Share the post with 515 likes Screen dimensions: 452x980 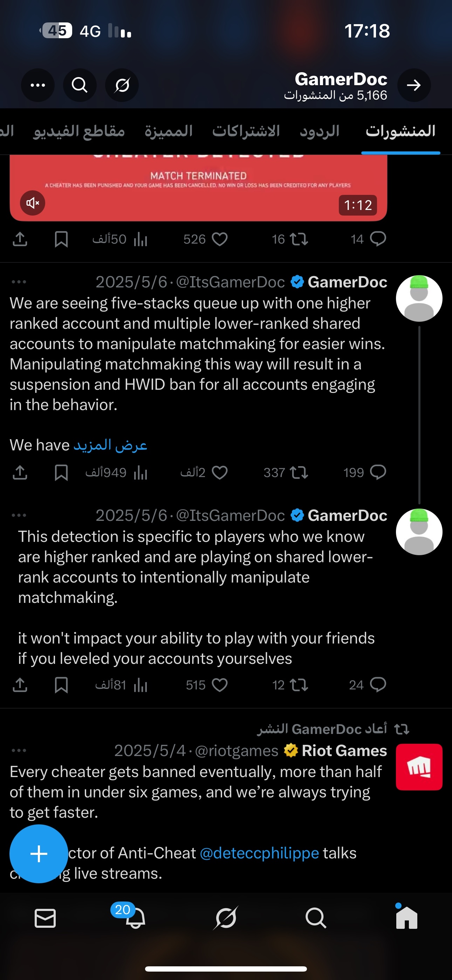[x=20, y=685]
